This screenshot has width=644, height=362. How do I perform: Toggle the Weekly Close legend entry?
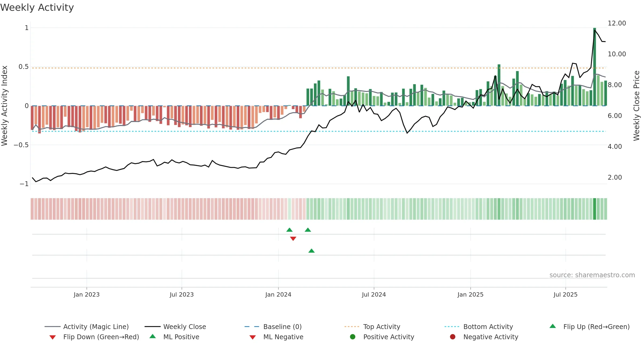(175, 327)
